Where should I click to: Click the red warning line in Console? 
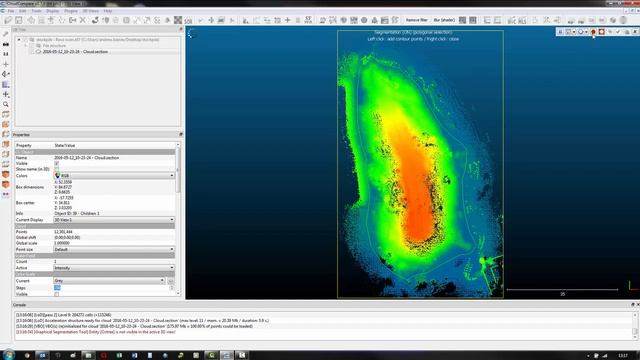tap(96, 332)
